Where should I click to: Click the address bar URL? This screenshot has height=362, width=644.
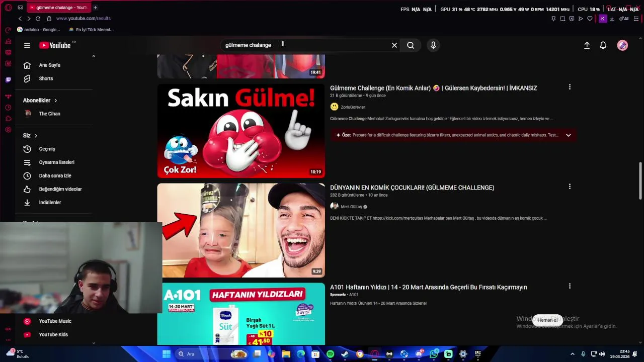click(x=84, y=19)
